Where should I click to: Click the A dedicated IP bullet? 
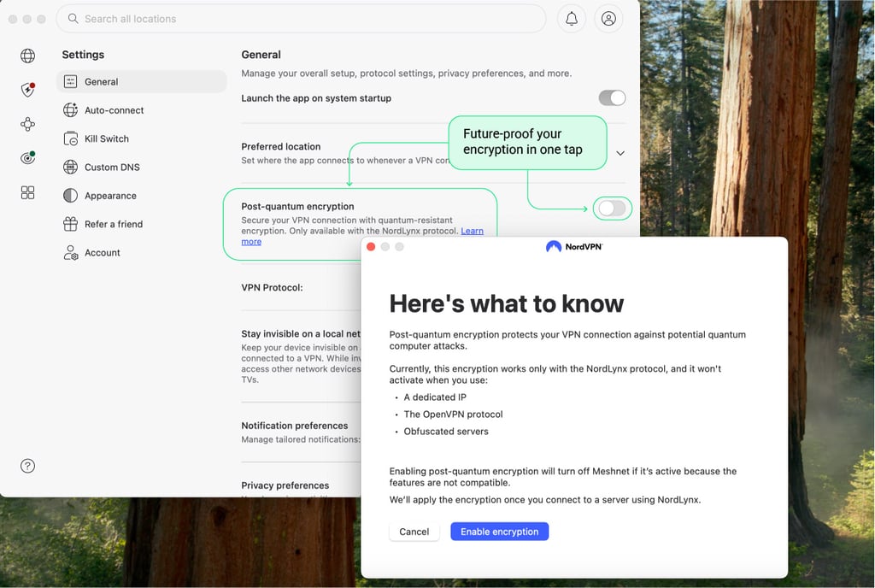pos(435,397)
